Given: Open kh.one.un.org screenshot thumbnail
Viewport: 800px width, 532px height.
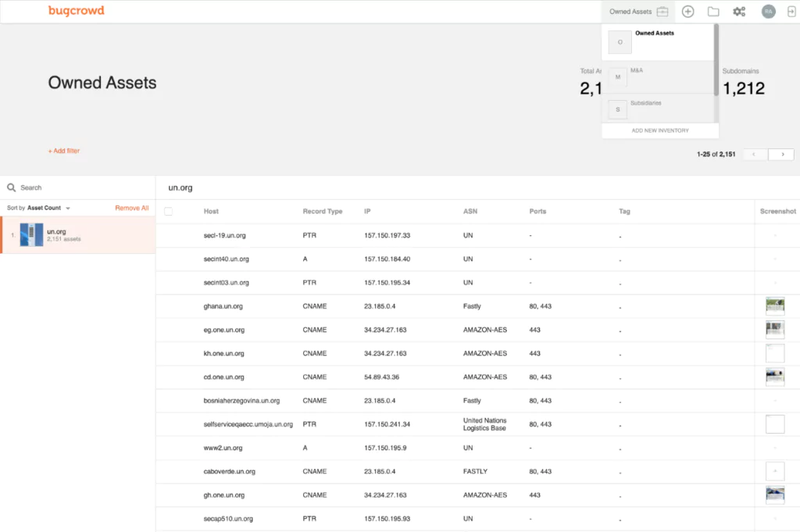Looking at the screenshot, I should [775, 353].
